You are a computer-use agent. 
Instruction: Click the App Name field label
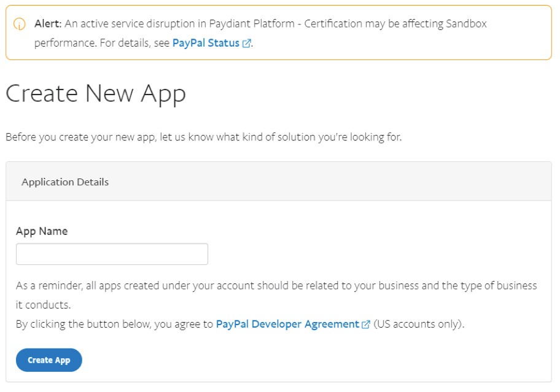click(x=42, y=231)
